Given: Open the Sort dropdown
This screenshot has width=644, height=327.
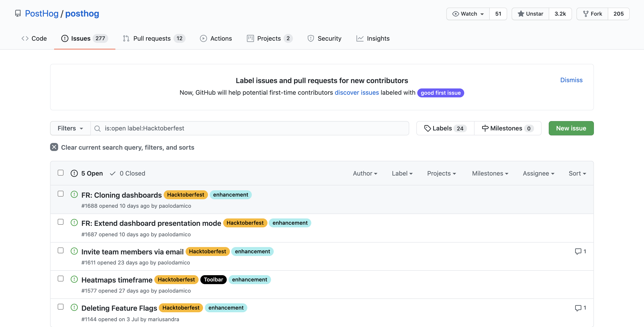Looking at the screenshot, I should [x=577, y=173].
